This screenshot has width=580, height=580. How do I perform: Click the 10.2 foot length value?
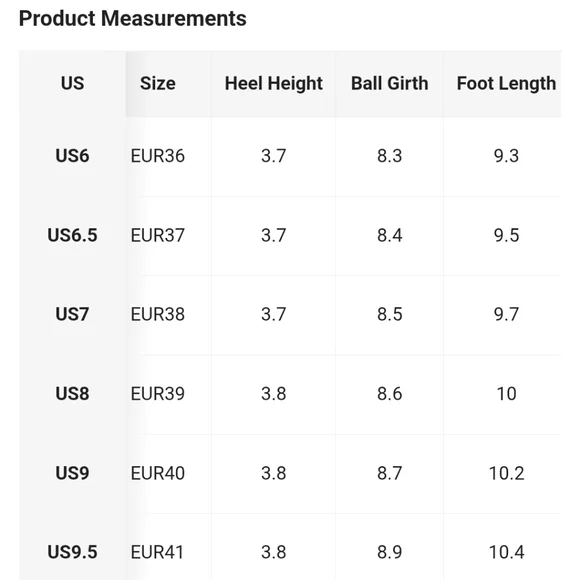506,473
